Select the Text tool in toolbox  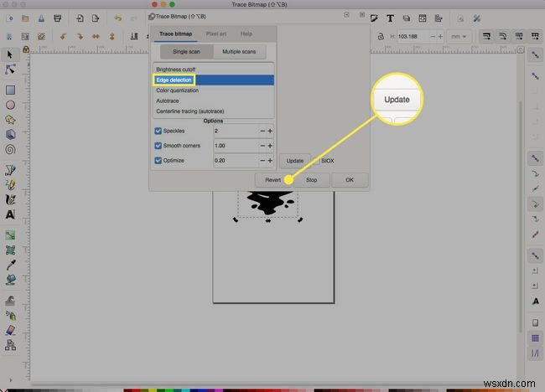(10, 214)
